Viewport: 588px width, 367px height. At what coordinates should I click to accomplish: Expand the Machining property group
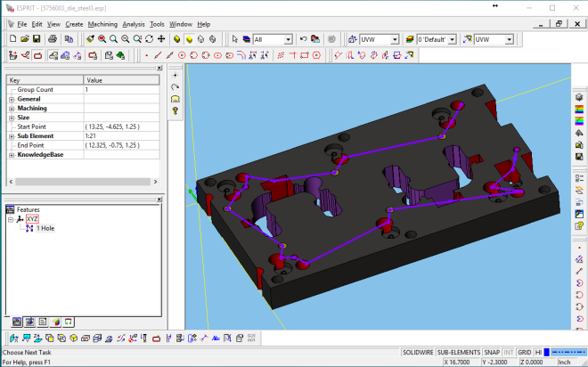(x=12, y=108)
